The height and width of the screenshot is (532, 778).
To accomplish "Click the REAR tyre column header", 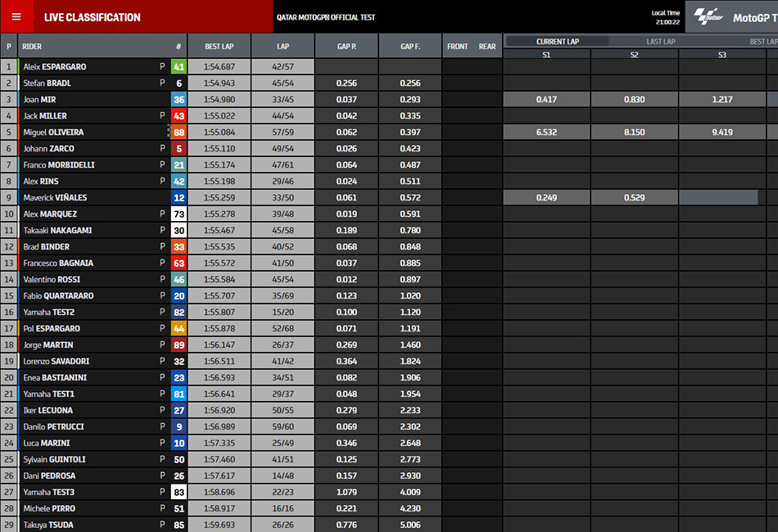I will [x=487, y=46].
